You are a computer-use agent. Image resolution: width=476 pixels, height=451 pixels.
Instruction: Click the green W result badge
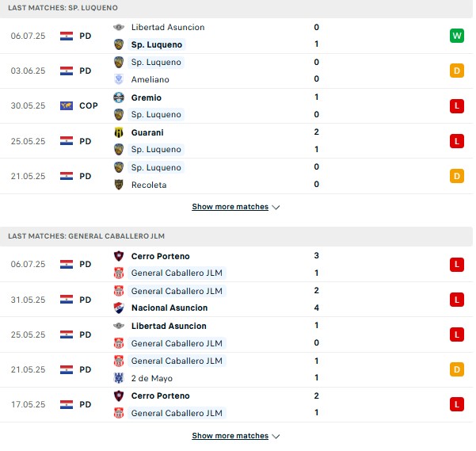coord(456,36)
